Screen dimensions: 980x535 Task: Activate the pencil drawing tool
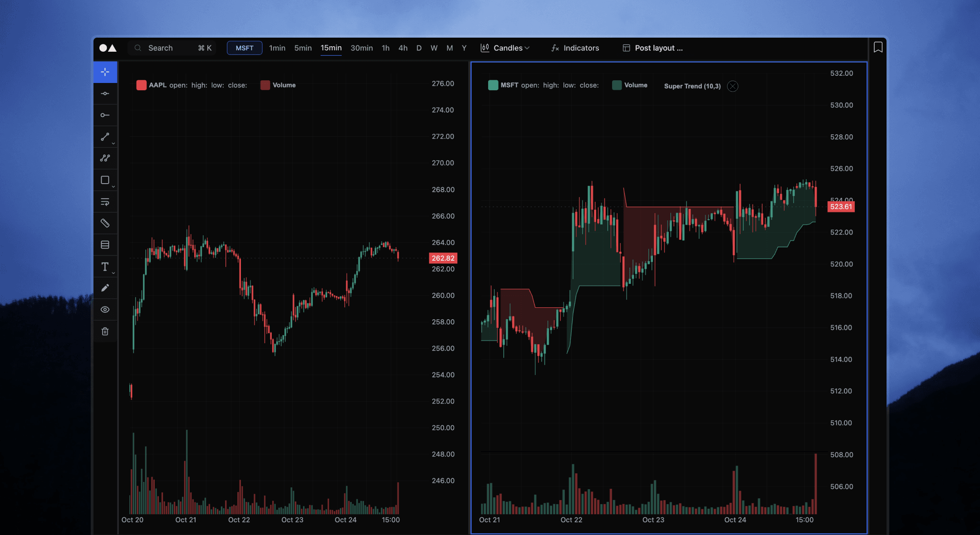click(105, 287)
